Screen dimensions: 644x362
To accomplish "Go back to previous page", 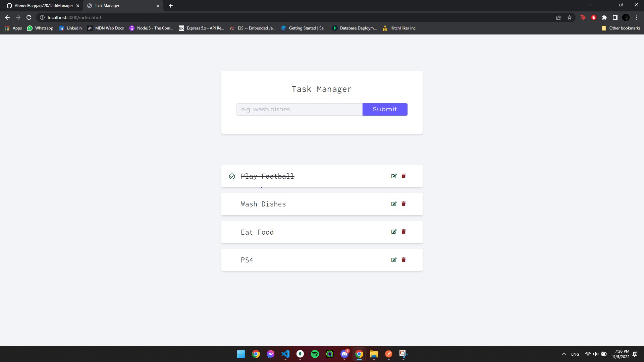I will (7, 17).
